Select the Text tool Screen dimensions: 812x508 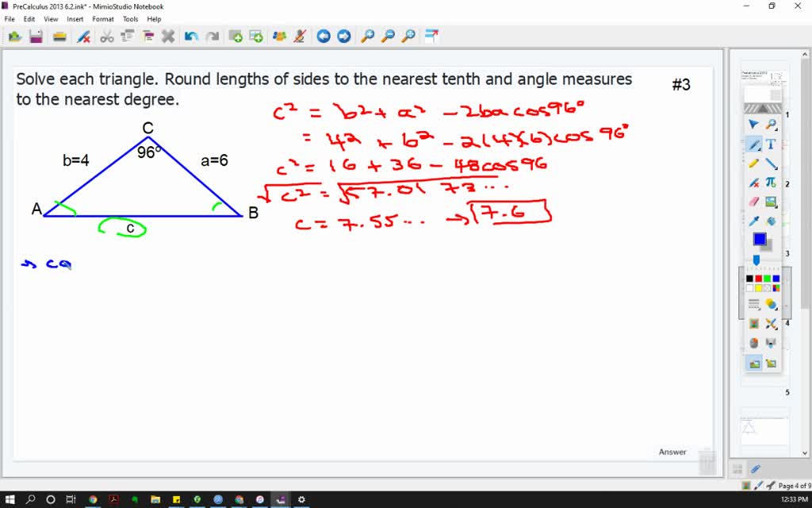pos(770,142)
